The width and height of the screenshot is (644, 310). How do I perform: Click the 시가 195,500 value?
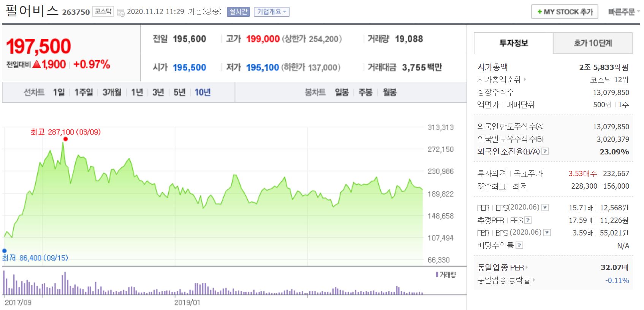coord(189,67)
